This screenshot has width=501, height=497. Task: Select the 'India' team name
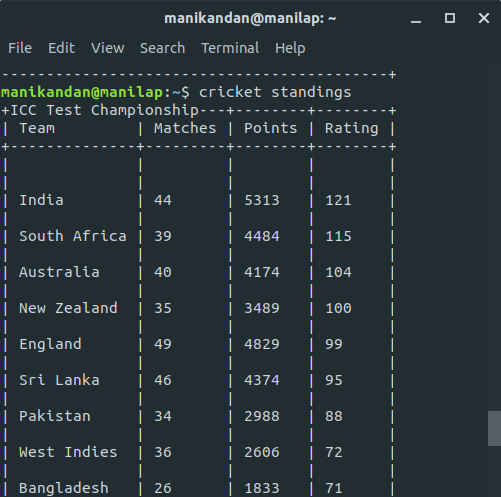41,200
